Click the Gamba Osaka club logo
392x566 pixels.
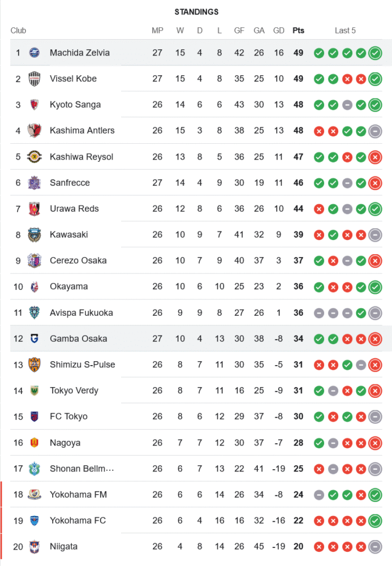click(35, 339)
